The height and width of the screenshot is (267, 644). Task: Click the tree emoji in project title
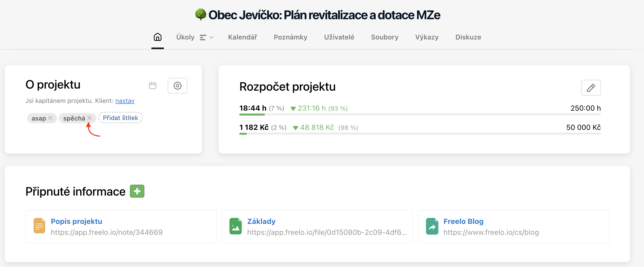(201, 15)
